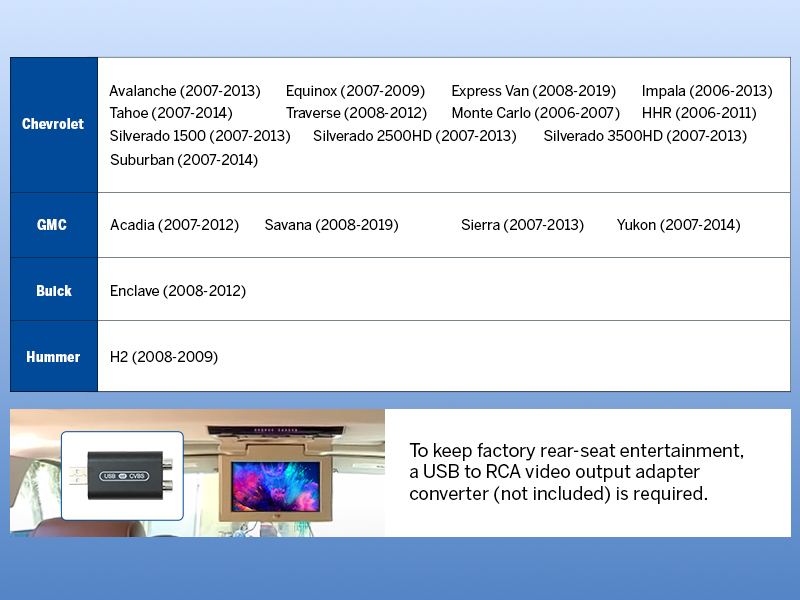The height and width of the screenshot is (600, 800).
Task: Click the USB to CVBS adapter picture
Action: (122, 476)
